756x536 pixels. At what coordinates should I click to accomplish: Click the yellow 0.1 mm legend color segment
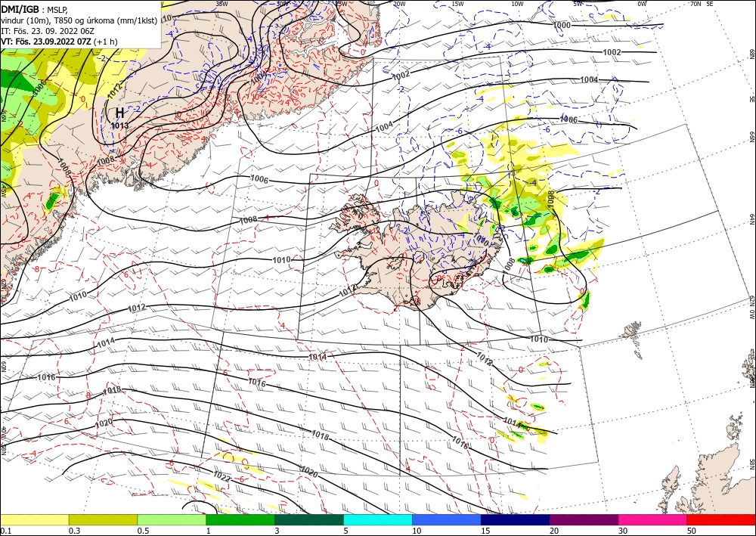(x=34, y=519)
